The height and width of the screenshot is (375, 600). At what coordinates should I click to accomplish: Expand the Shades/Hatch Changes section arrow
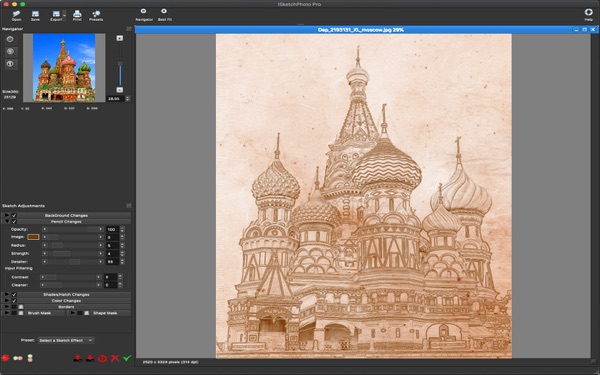point(7,295)
